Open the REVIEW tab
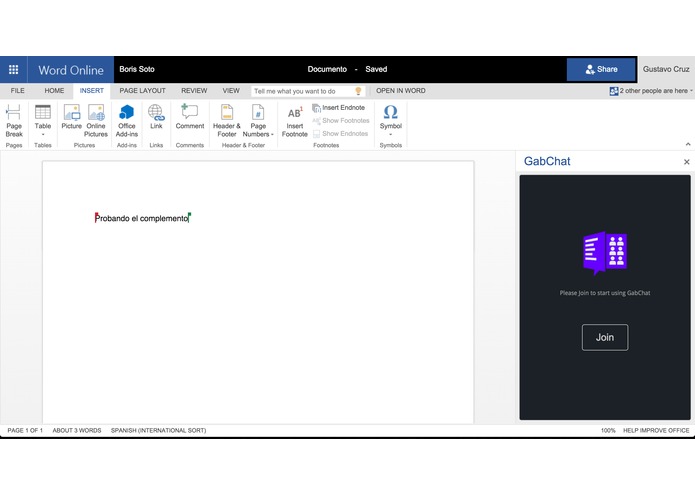Screen dimensions: 695x494 coord(194,91)
